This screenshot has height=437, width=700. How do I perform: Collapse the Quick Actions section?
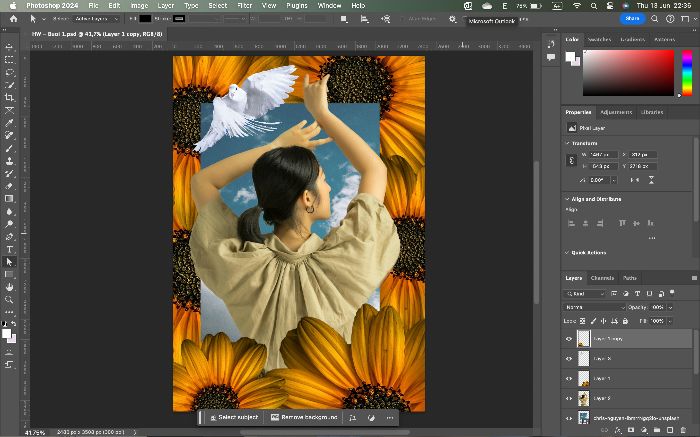point(567,253)
